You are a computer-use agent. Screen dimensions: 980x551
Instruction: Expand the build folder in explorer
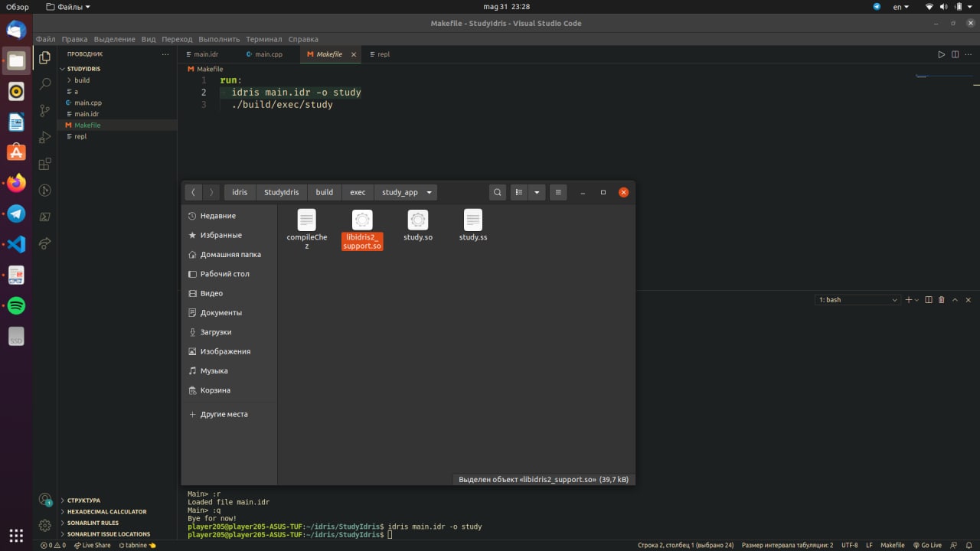click(x=81, y=80)
